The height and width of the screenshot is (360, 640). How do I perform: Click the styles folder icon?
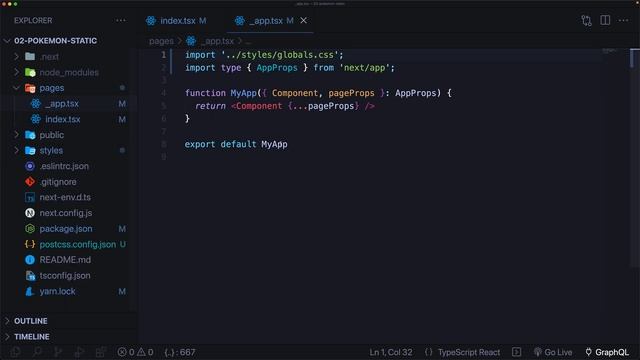[30, 150]
